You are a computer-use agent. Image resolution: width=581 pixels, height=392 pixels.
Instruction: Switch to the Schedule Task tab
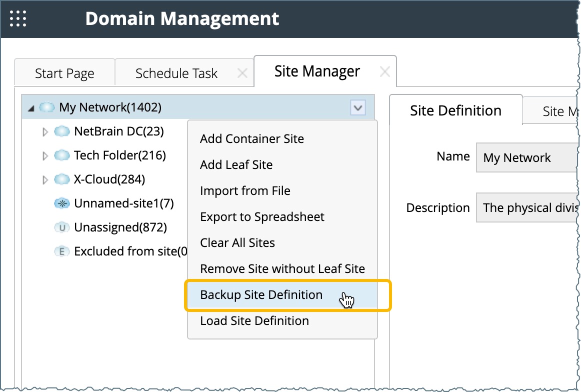[176, 73]
